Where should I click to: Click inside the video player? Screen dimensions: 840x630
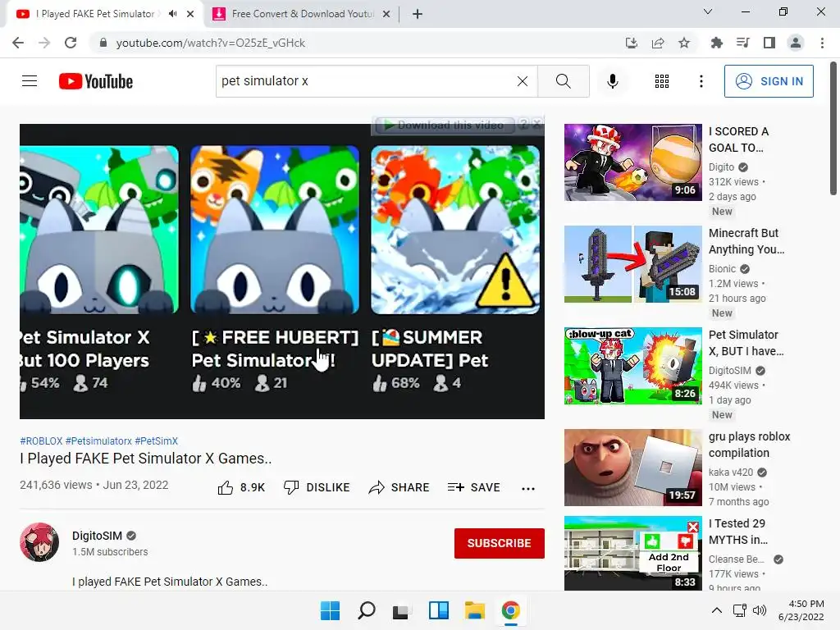click(282, 271)
